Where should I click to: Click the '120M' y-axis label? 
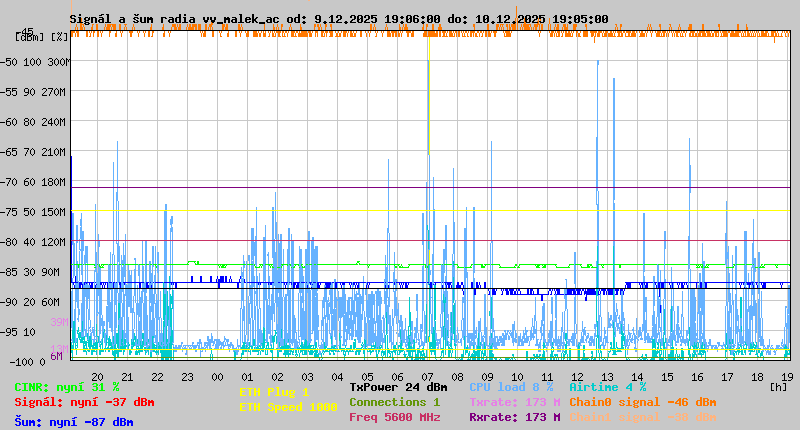coord(54,242)
